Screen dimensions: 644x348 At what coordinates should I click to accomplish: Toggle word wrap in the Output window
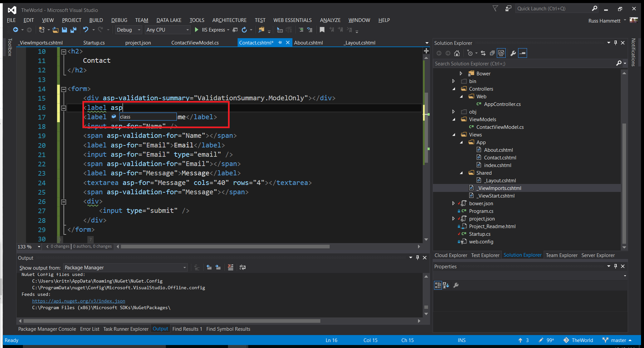pyautogui.click(x=243, y=267)
